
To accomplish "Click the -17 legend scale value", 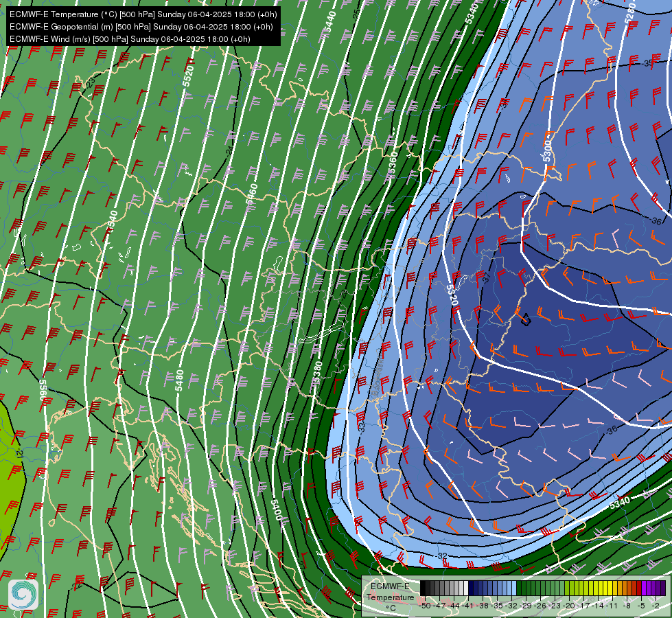I will 583,606.
